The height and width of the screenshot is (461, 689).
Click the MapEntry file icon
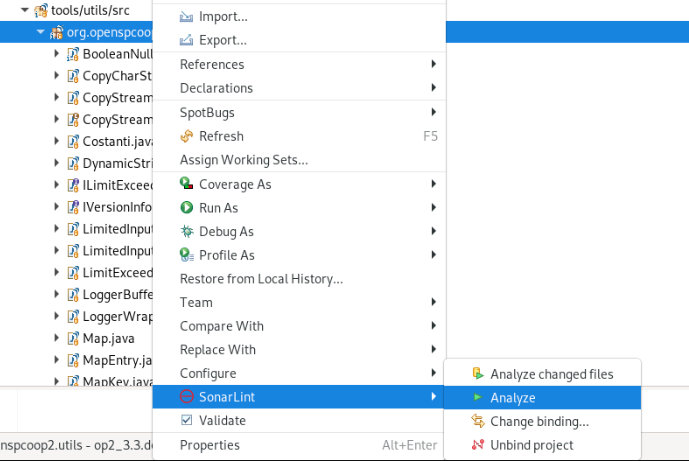(x=73, y=360)
